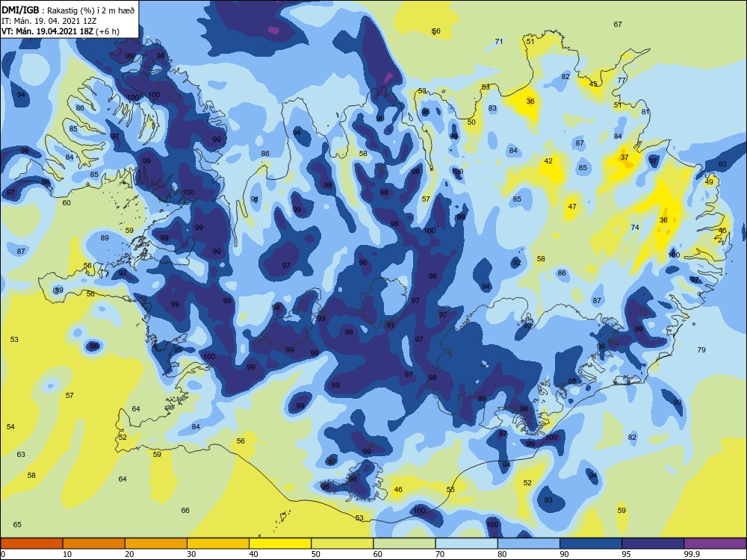Pick the purple above-99.9 legend color
This screenshot has width=747, height=560.
[715, 544]
